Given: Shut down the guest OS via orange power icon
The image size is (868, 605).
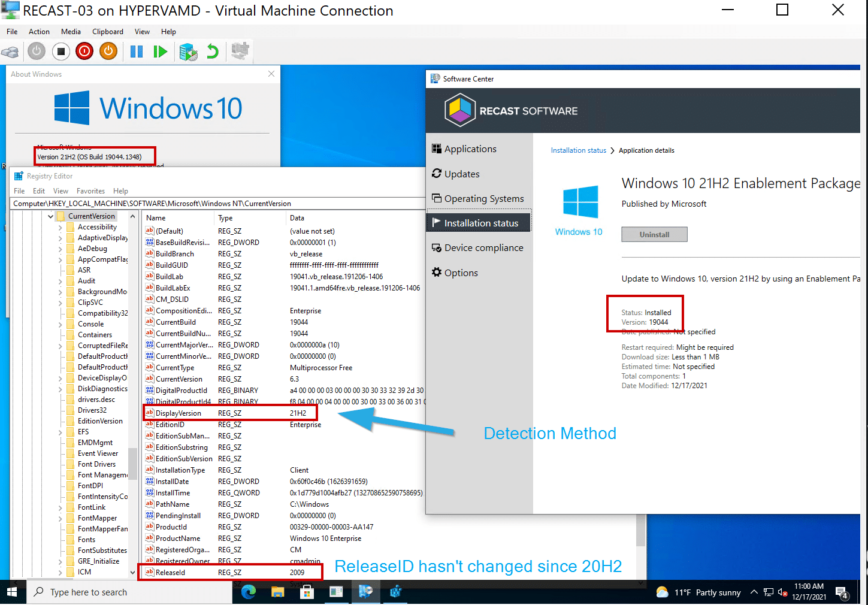Looking at the screenshot, I should (x=108, y=51).
